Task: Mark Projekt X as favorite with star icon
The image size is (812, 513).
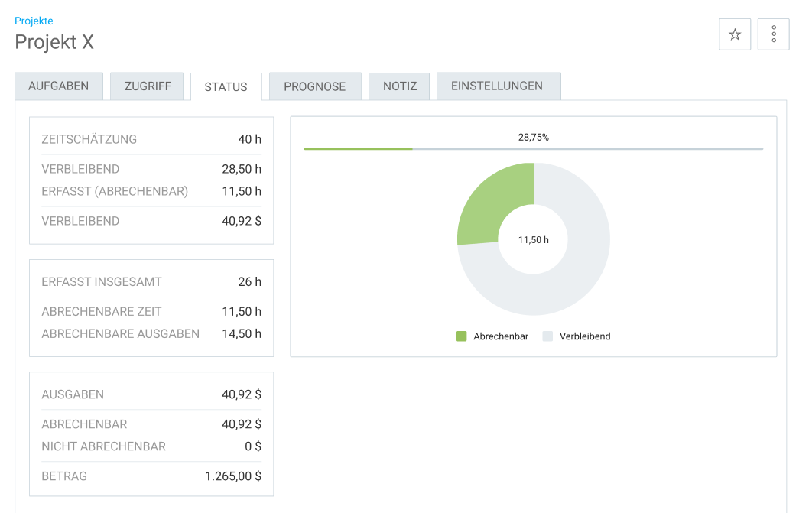Action: [734, 34]
